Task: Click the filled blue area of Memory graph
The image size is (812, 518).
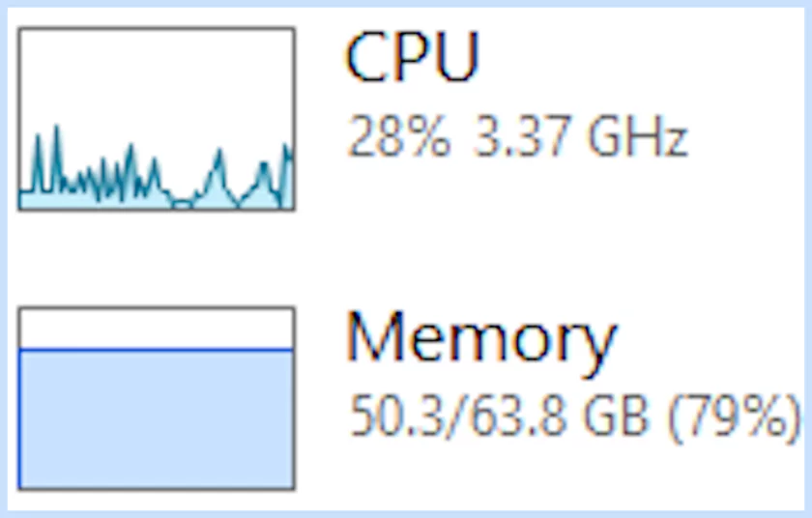Action: tap(157, 420)
